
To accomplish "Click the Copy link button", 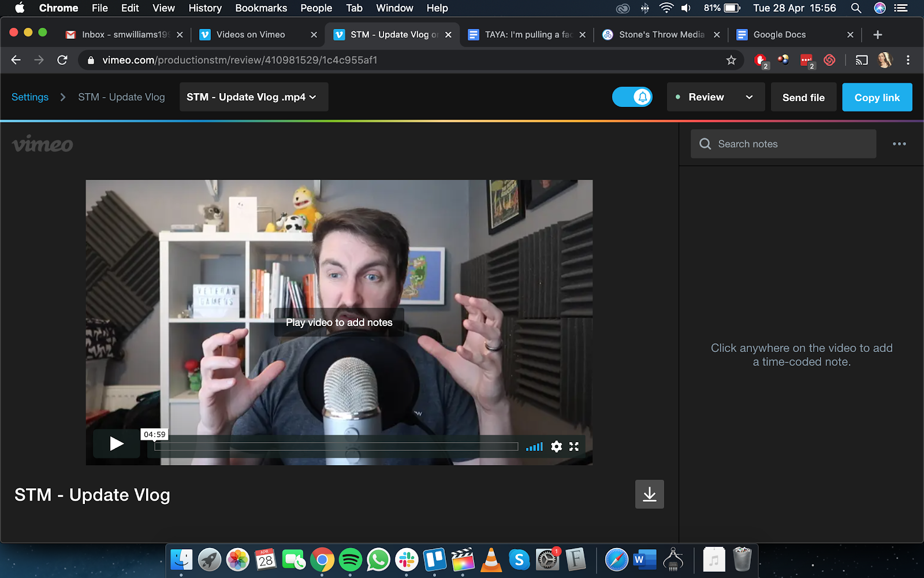I will tap(877, 98).
